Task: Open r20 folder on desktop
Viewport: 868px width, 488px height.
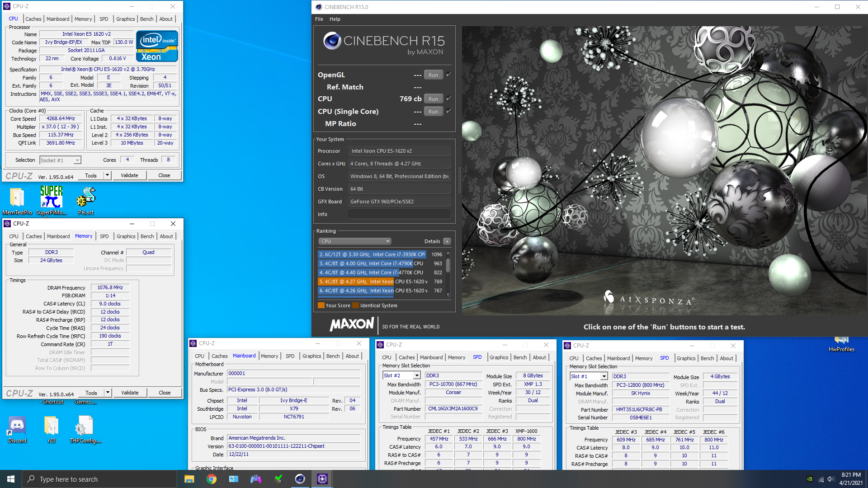Action: point(52,430)
